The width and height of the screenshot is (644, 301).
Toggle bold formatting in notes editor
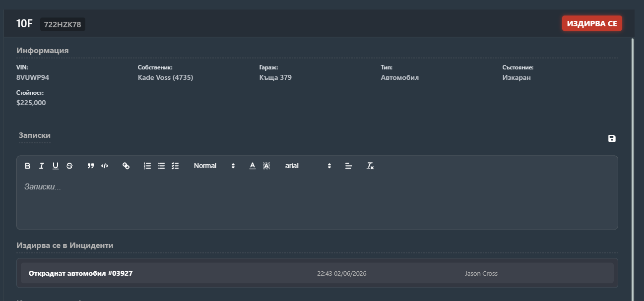(x=28, y=166)
